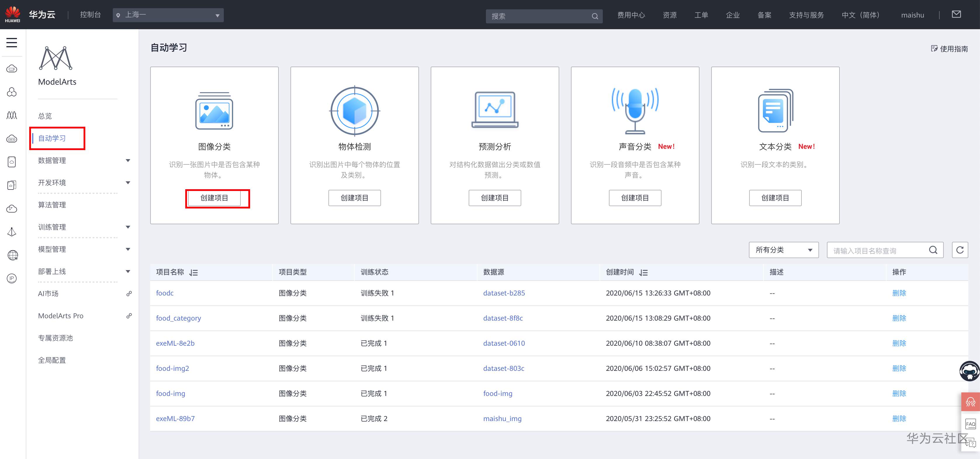The height and width of the screenshot is (459, 980).
Task: Click the refresh icon beside project search
Action: (960, 250)
